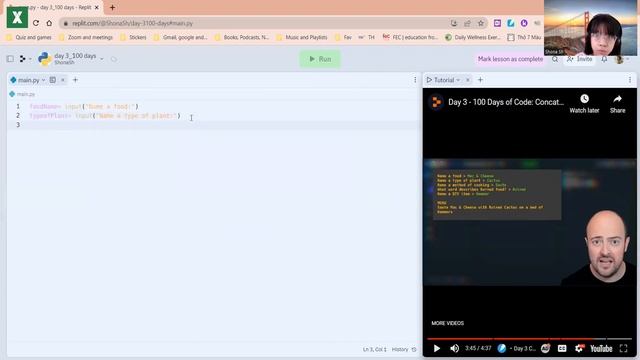
Task: Click the Python project logo
Action: [x=44, y=59]
